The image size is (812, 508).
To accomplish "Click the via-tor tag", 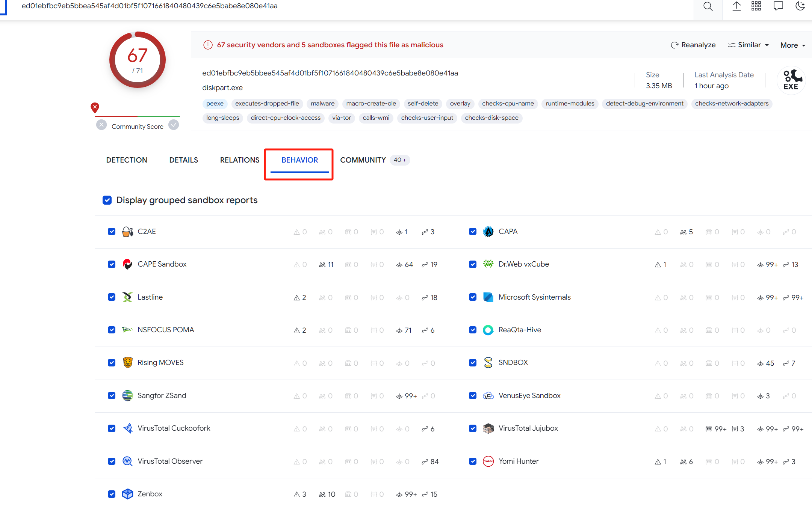I will click(x=342, y=118).
